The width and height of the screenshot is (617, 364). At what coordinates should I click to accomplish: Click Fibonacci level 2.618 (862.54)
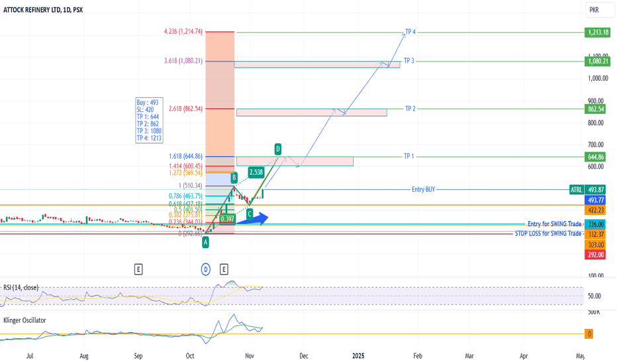pos(186,109)
